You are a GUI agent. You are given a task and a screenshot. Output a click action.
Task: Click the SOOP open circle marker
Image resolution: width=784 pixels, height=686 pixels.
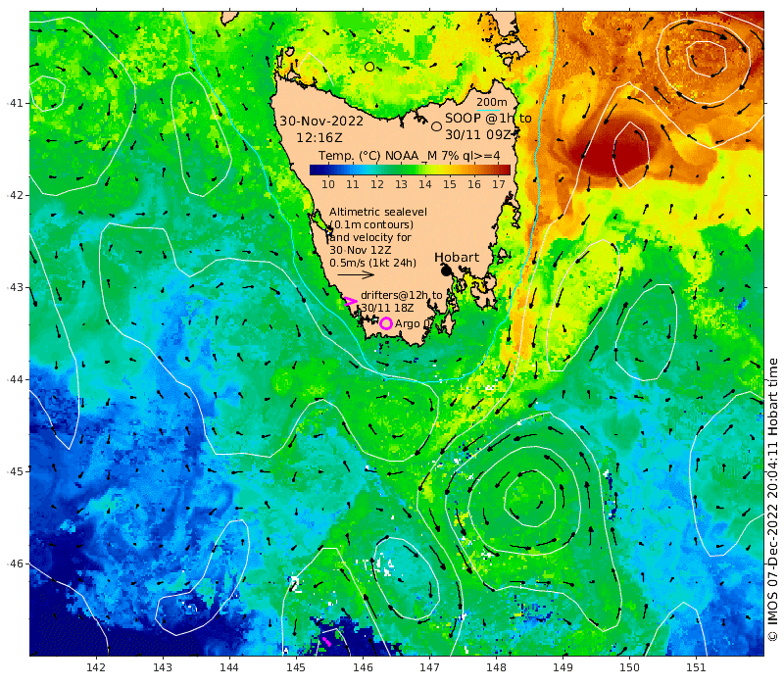[436, 126]
